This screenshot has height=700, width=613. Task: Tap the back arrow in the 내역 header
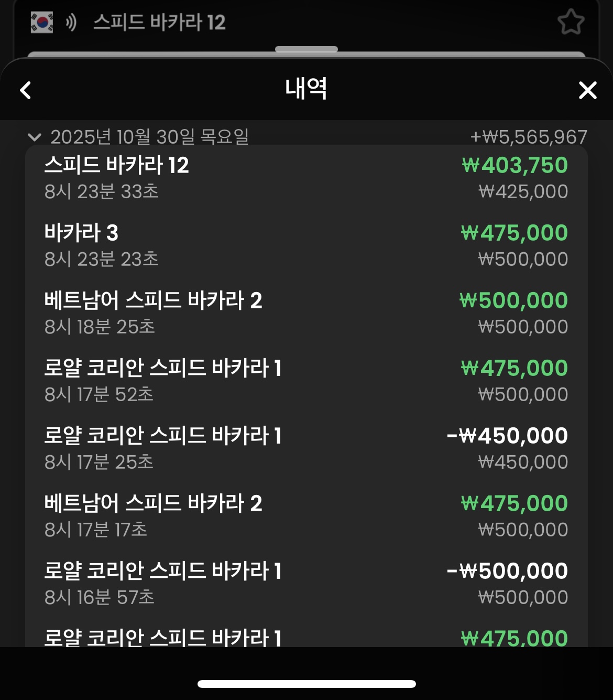(x=25, y=90)
